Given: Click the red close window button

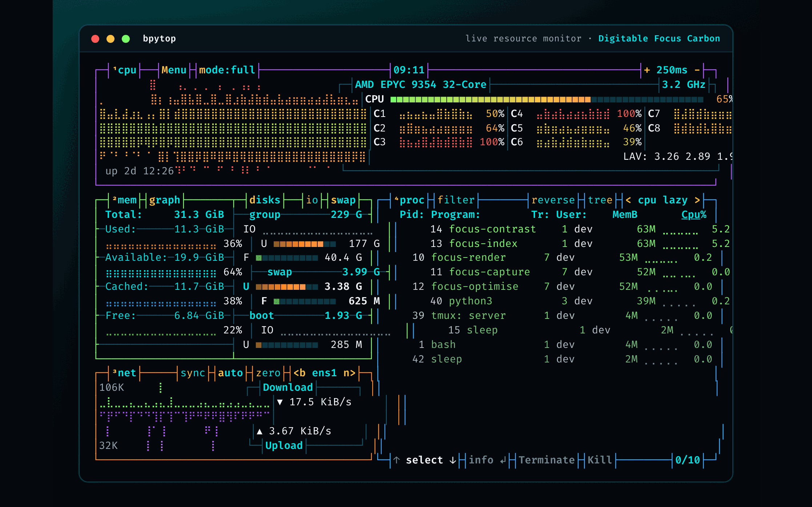Looking at the screenshot, I should (95, 39).
